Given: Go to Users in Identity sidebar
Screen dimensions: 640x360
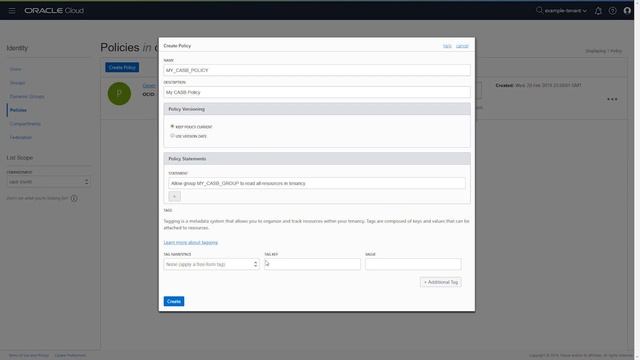Looking at the screenshot, I should 16,69.
